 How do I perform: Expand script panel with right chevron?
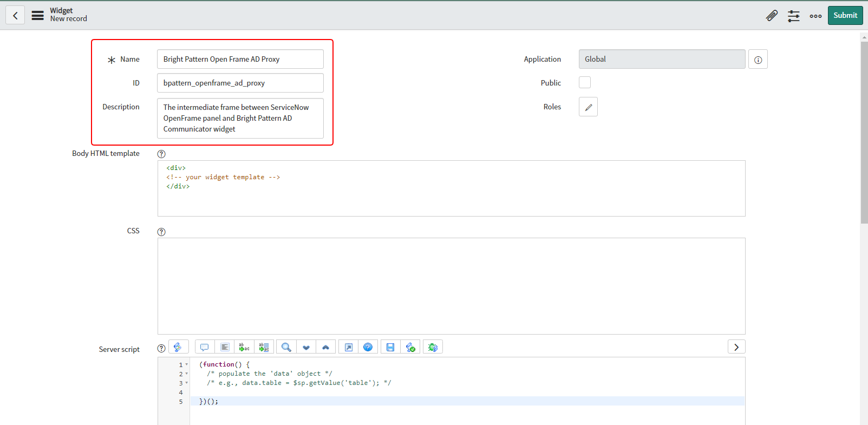coord(736,347)
